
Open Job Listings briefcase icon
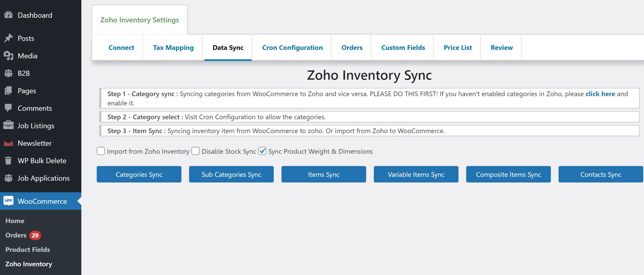pyautogui.click(x=8, y=125)
